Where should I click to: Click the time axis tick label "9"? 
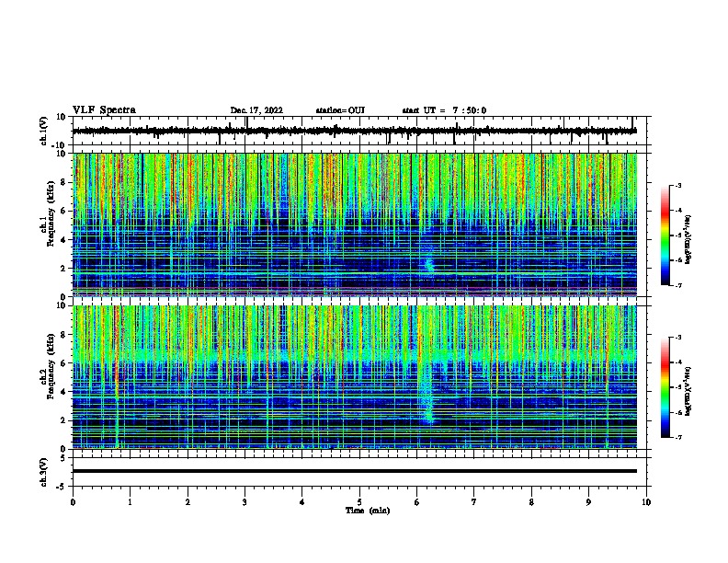point(588,502)
